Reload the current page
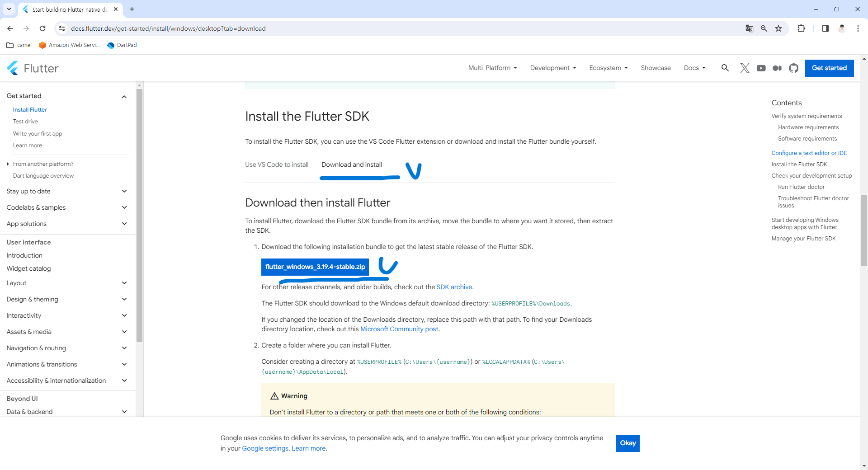This screenshot has height=470, width=868. point(42,28)
